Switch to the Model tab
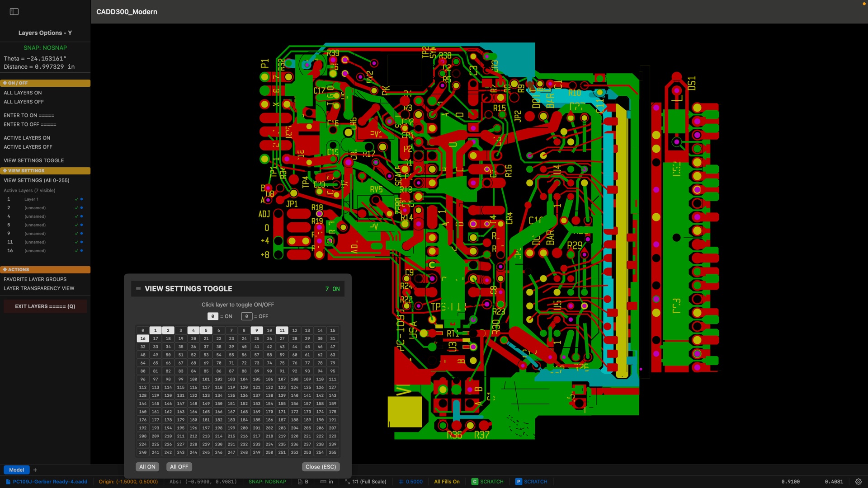The width and height of the screenshot is (868, 488). pyautogui.click(x=17, y=470)
